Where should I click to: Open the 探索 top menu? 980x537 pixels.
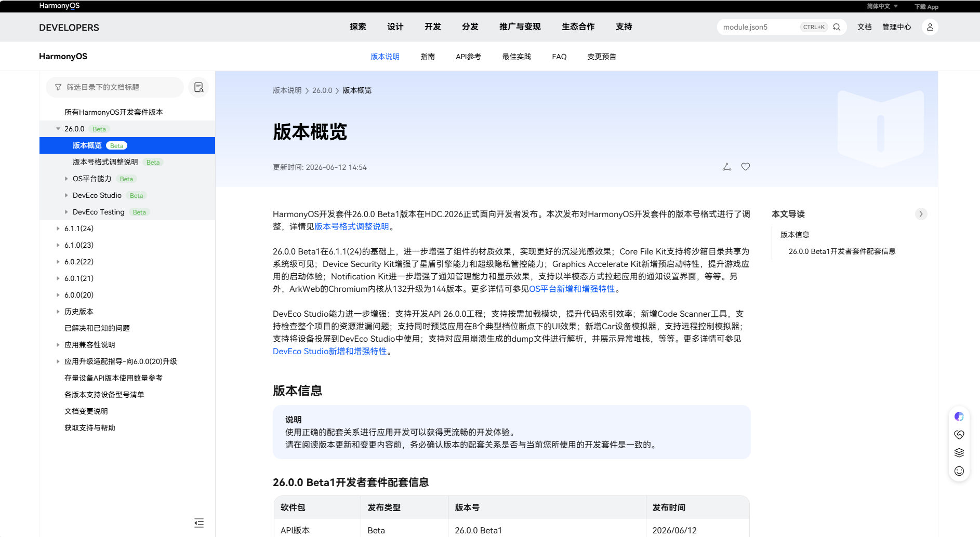(x=358, y=27)
